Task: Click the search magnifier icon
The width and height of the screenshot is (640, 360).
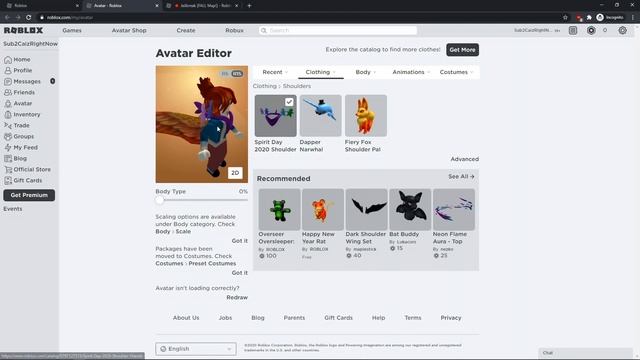Action: tap(264, 31)
